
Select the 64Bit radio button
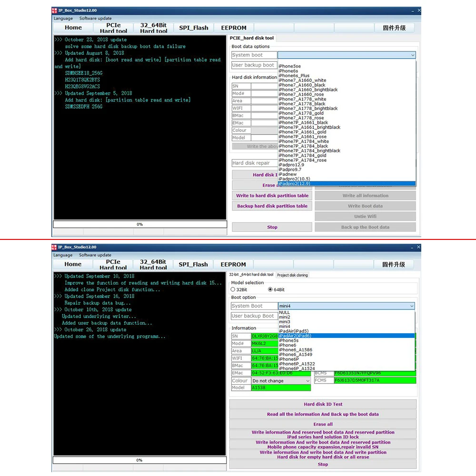click(x=270, y=289)
